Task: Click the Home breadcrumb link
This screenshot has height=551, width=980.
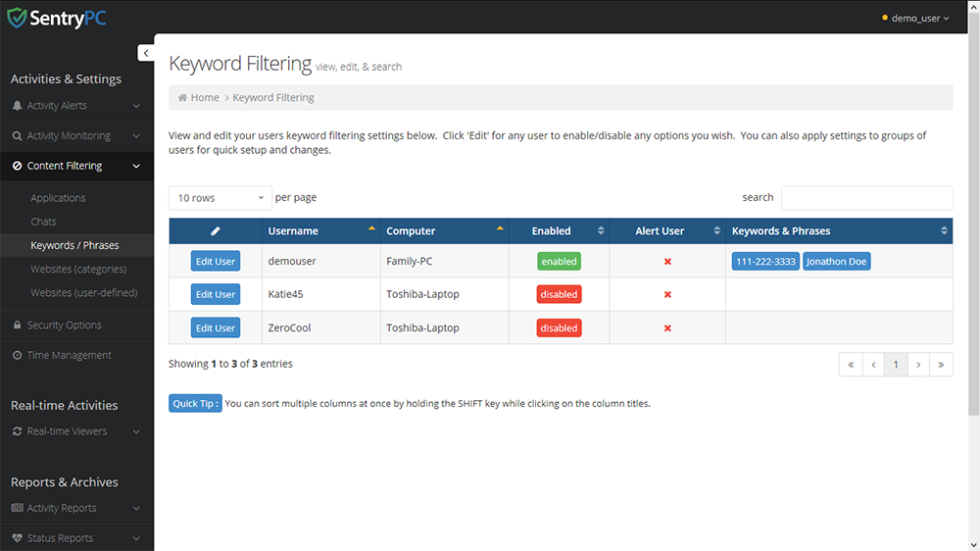Action: (x=205, y=98)
